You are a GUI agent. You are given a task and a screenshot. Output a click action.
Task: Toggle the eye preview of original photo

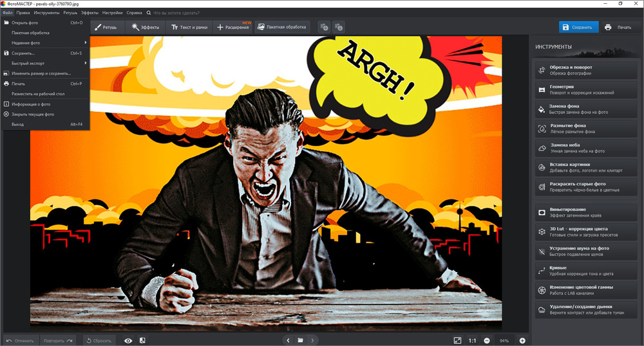(128, 340)
